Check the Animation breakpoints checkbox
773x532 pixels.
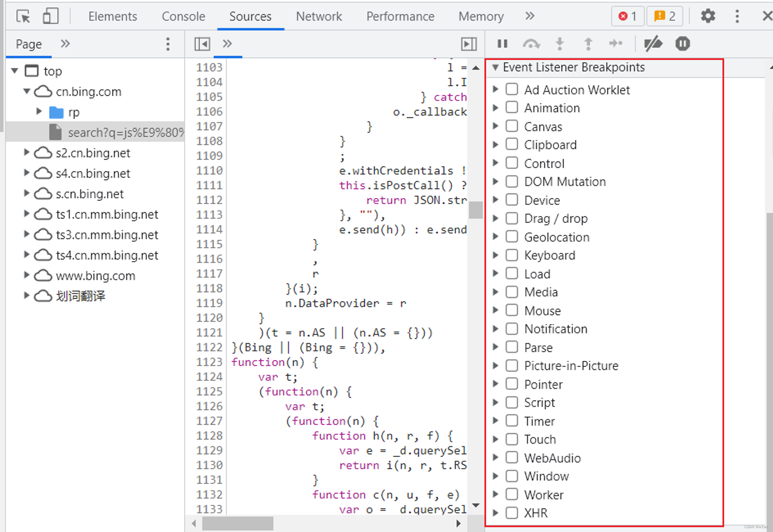(x=512, y=107)
